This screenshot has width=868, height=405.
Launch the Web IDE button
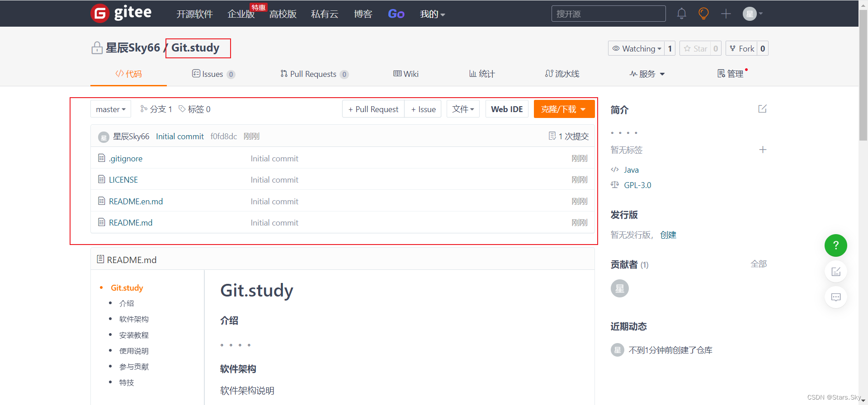click(x=507, y=109)
